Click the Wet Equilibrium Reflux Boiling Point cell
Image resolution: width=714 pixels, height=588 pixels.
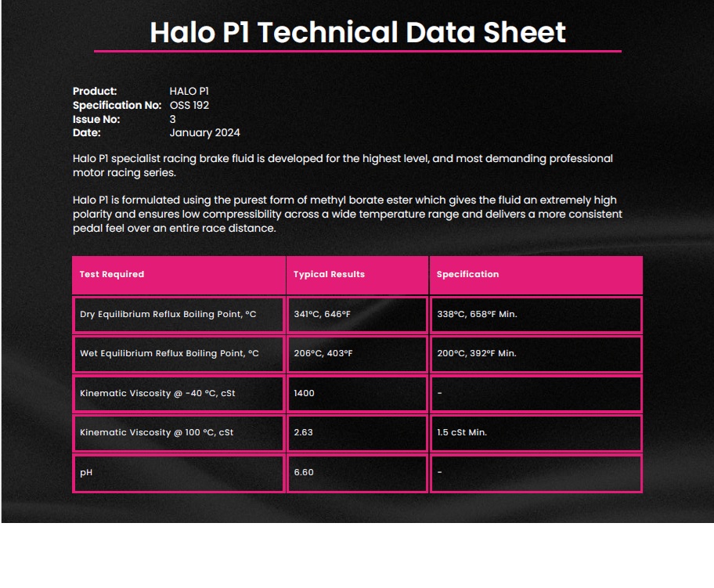179,354
